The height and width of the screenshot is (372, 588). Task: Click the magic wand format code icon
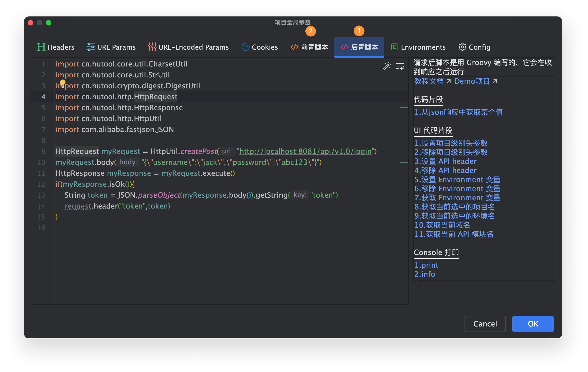(387, 66)
